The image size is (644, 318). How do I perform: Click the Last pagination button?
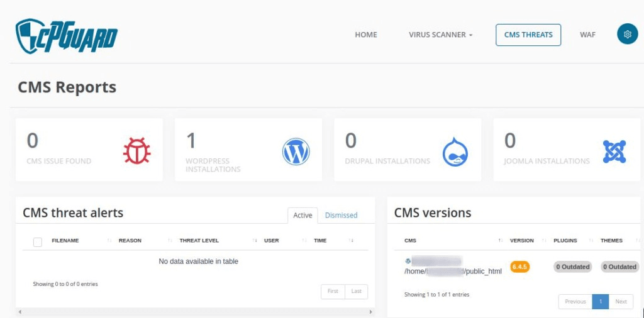pos(357,292)
